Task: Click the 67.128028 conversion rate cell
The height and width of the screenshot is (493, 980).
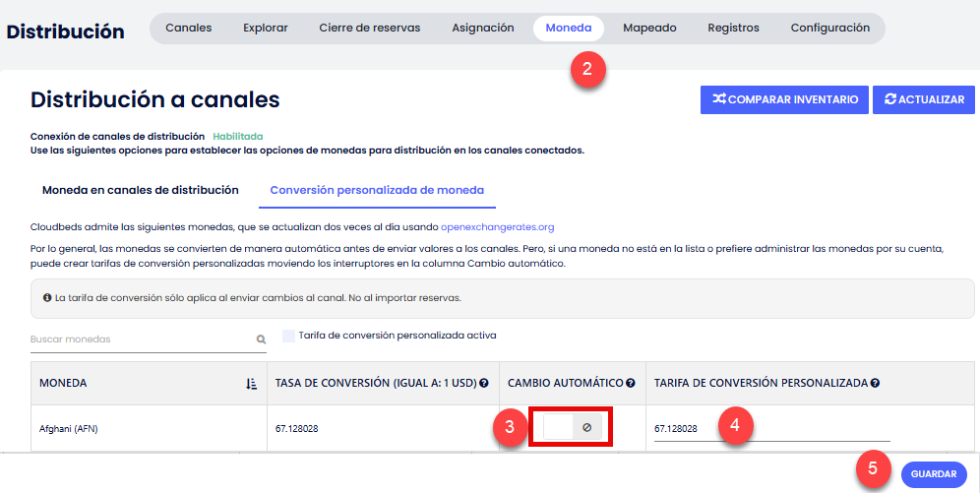Action: pos(383,429)
